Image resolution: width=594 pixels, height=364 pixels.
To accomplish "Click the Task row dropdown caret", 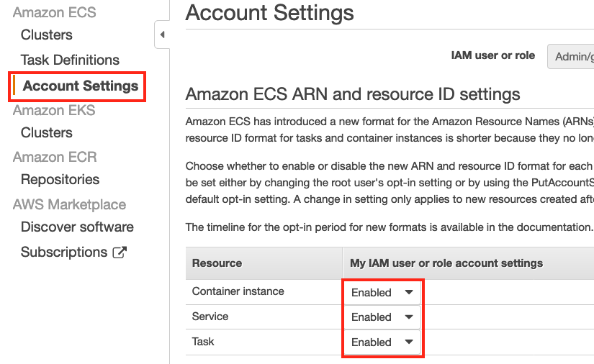I will [409, 342].
